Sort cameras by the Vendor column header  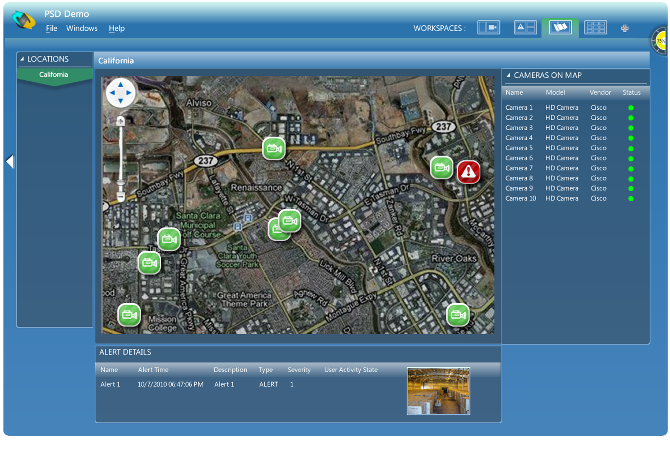coord(600,92)
